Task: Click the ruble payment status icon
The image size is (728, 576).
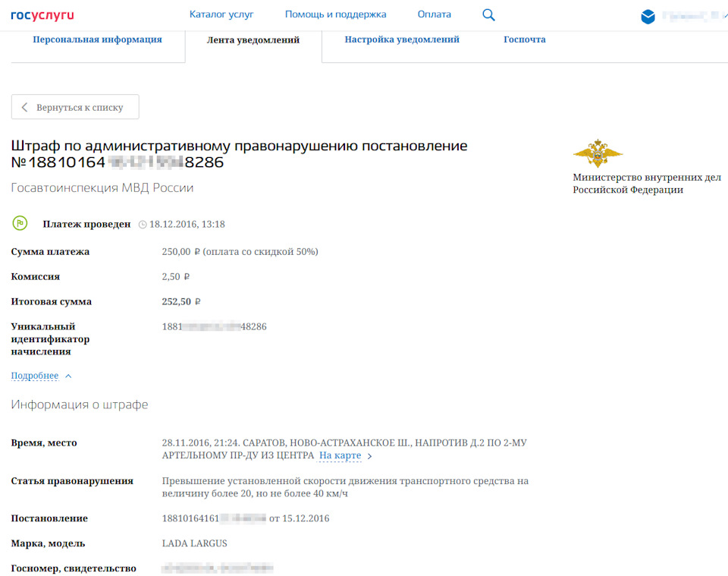Action: pyautogui.click(x=20, y=224)
